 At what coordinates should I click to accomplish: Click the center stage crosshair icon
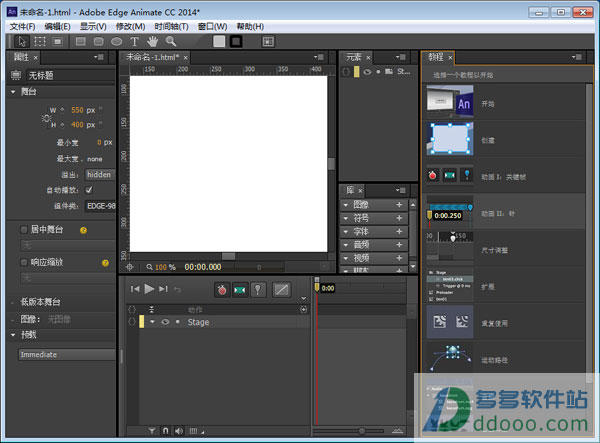pos(130,267)
